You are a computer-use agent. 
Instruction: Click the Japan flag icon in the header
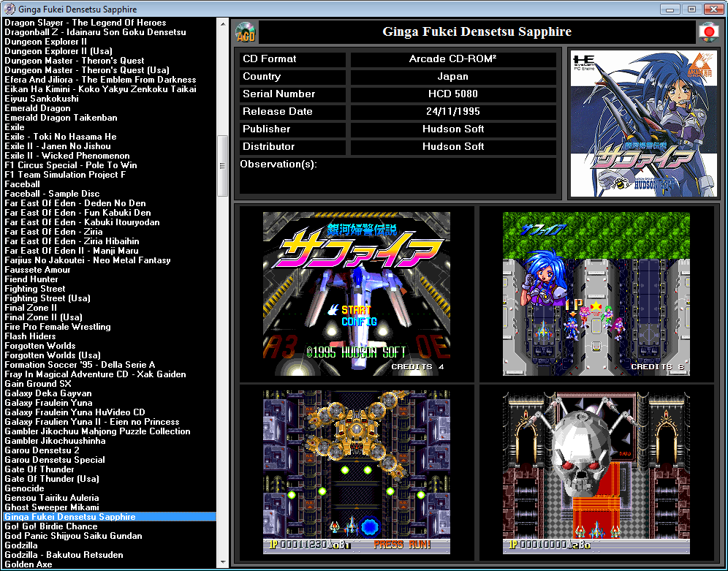tap(707, 32)
